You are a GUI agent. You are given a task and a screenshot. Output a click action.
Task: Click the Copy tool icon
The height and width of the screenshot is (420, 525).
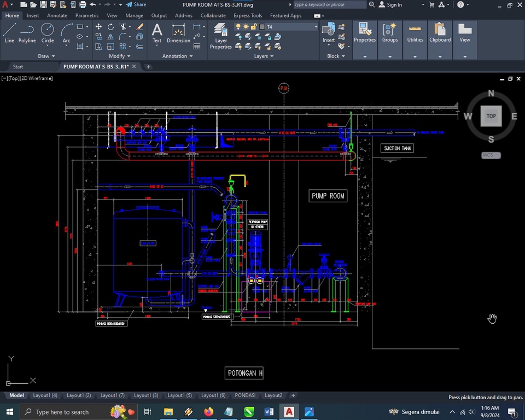(98, 37)
